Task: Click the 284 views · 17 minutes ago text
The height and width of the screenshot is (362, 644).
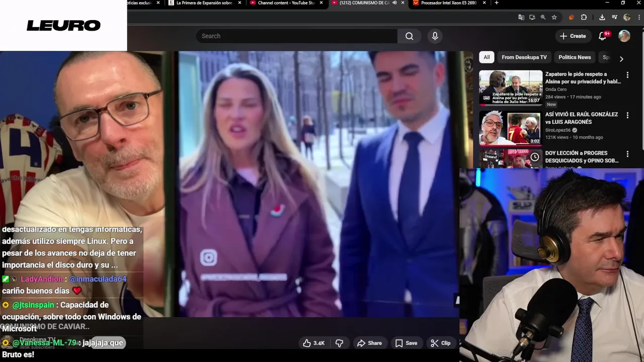Action: pos(573,97)
